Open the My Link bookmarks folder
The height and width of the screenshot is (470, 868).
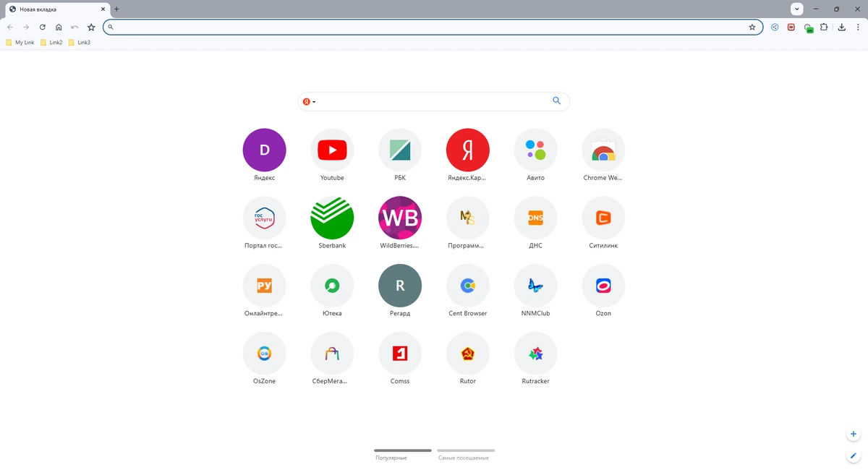20,43
